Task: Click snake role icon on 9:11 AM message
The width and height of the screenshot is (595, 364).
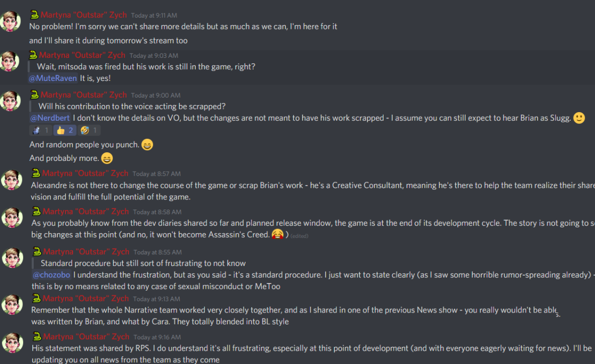Action: (34, 15)
